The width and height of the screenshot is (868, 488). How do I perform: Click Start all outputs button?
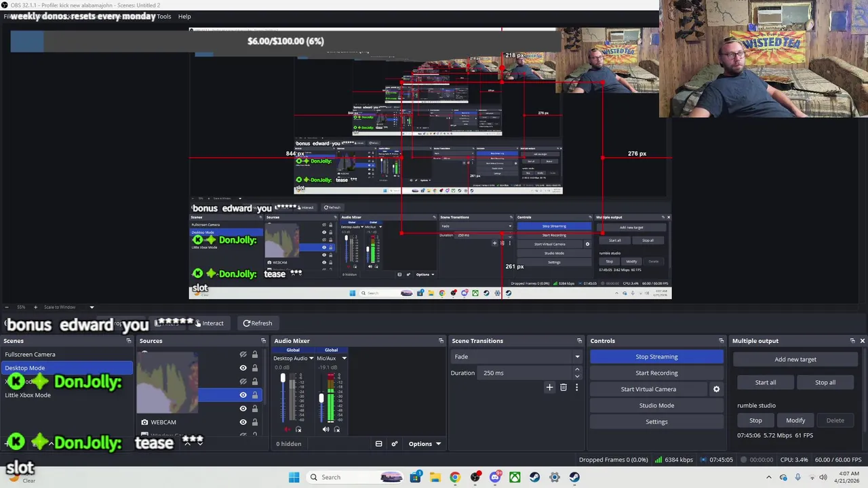click(766, 382)
